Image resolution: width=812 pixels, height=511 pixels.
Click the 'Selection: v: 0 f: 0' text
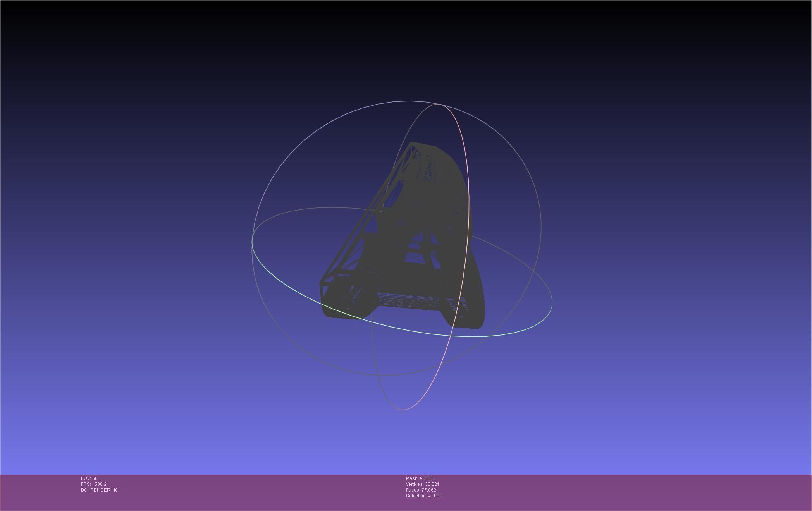[424, 496]
